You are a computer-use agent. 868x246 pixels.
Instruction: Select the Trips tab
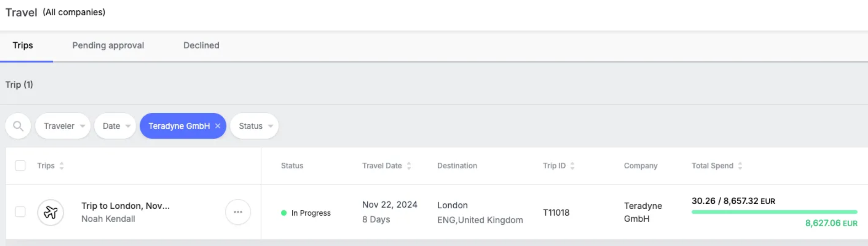[x=23, y=45]
